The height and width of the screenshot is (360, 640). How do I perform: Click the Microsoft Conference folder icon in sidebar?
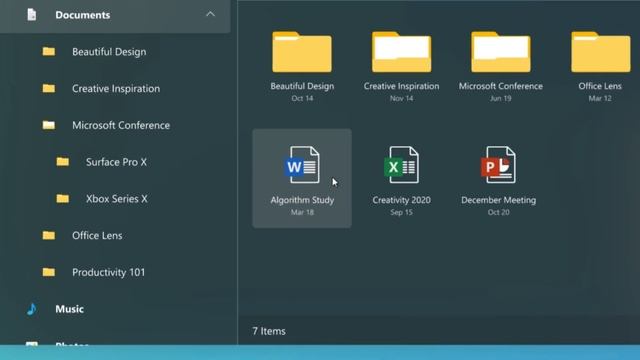coord(49,125)
